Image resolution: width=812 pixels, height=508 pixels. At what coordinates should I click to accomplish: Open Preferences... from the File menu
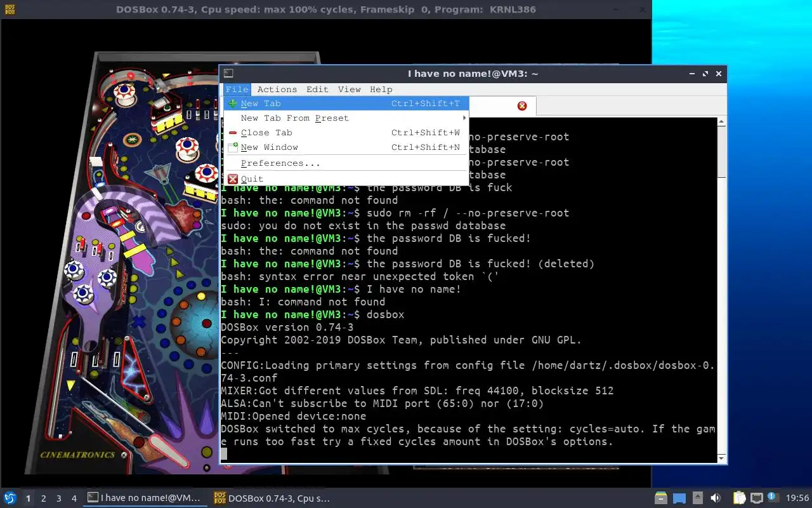(346, 163)
